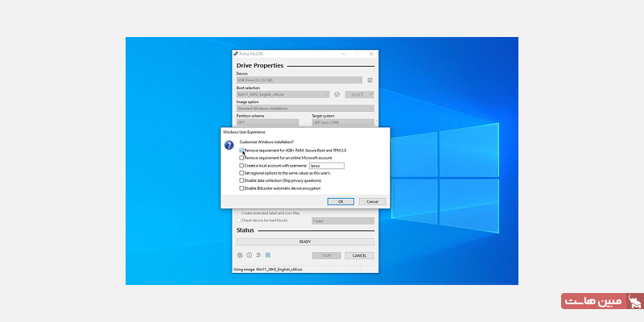Click OK in Windows User Experience dialog
This screenshot has width=644, height=322.
click(x=341, y=202)
